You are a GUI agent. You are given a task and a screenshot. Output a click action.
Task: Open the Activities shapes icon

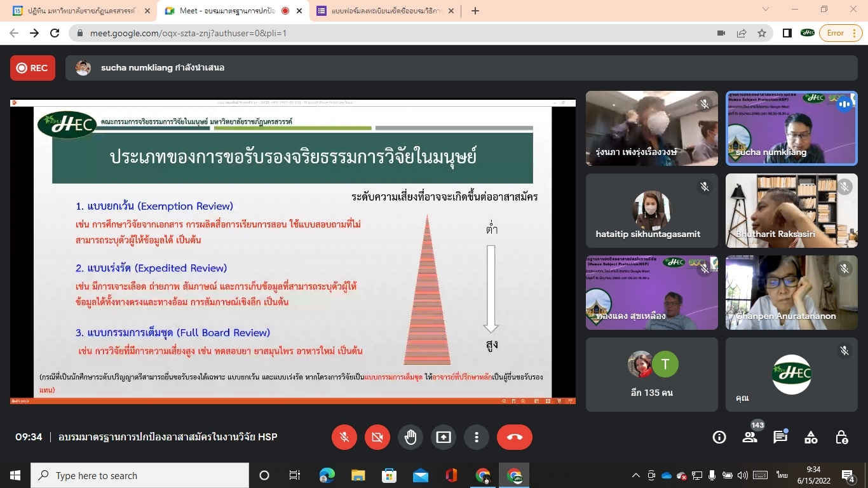coord(811,437)
